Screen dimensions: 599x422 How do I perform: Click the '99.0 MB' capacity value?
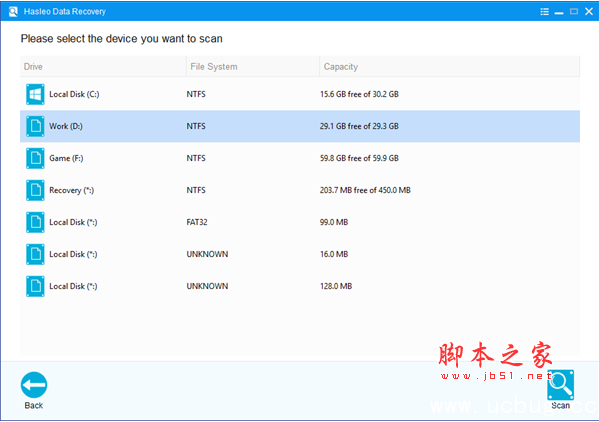pyautogui.click(x=334, y=222)
